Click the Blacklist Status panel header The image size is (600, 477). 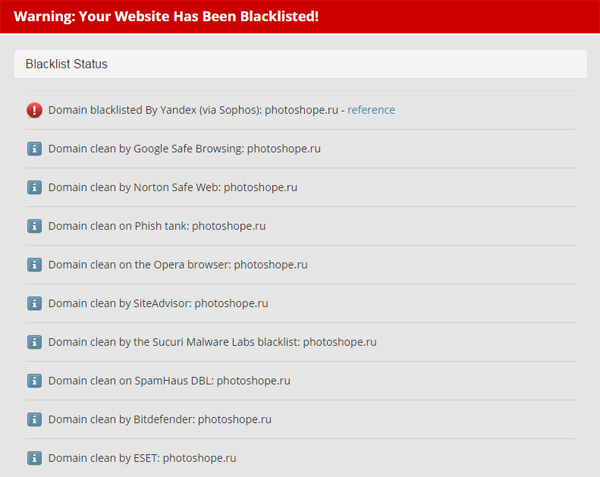[x=300, y=64]
